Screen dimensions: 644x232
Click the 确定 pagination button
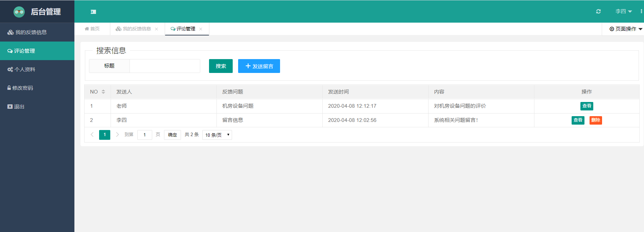click(172, 135)
